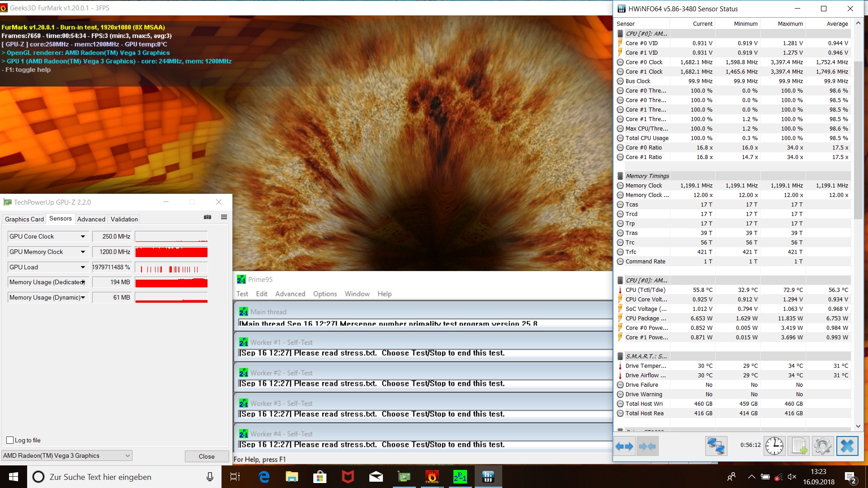Click the blue X close sensors button in HWiNFO

[x=847, y=446]
